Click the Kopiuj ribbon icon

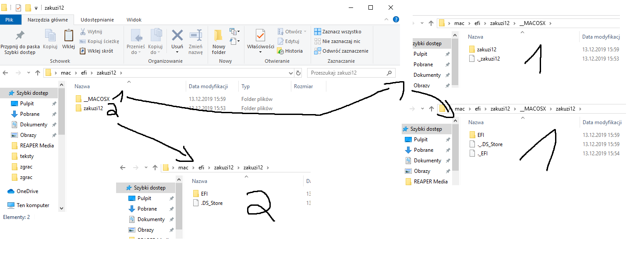pos(50,39)
